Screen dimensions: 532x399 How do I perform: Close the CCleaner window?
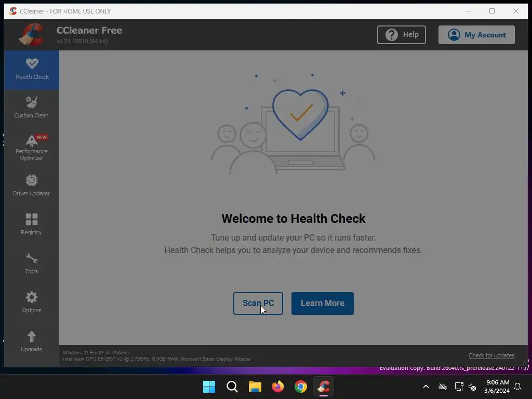516,11
